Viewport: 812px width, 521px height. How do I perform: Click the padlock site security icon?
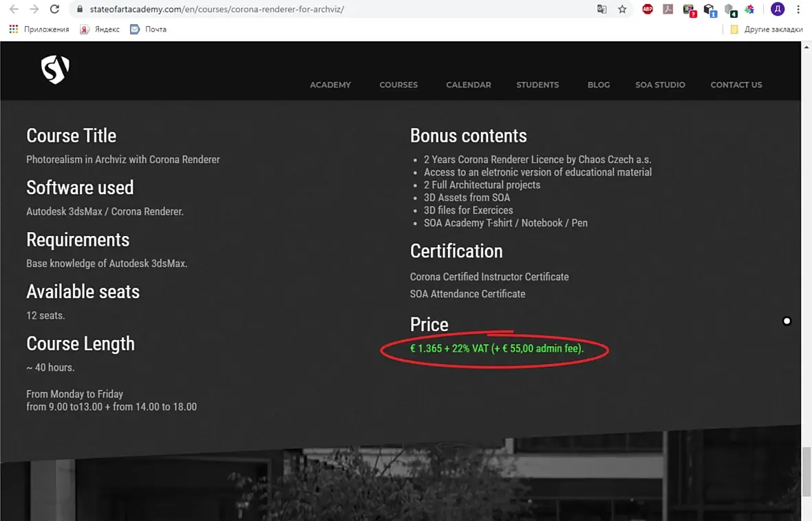(x=79, y=10)
